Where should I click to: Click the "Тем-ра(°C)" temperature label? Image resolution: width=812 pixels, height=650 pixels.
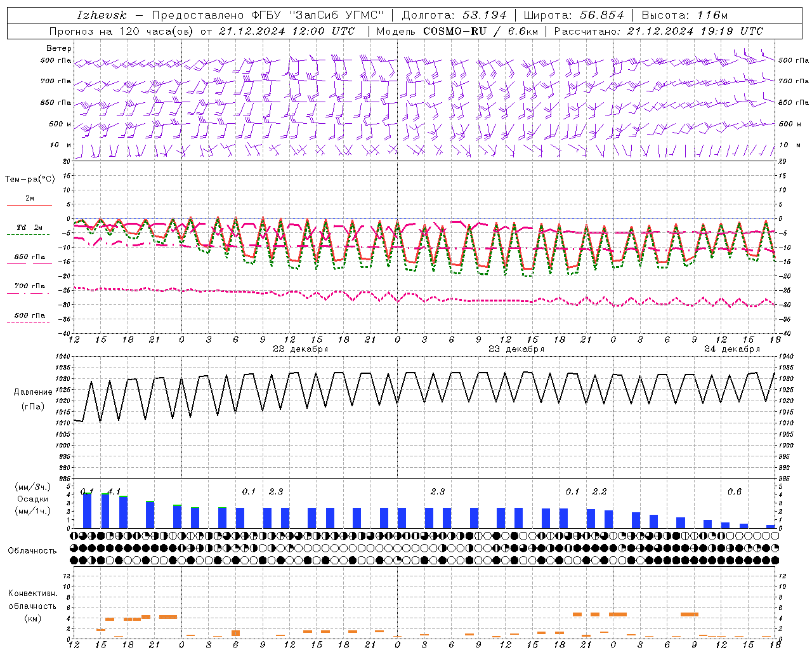click(30, 180)
